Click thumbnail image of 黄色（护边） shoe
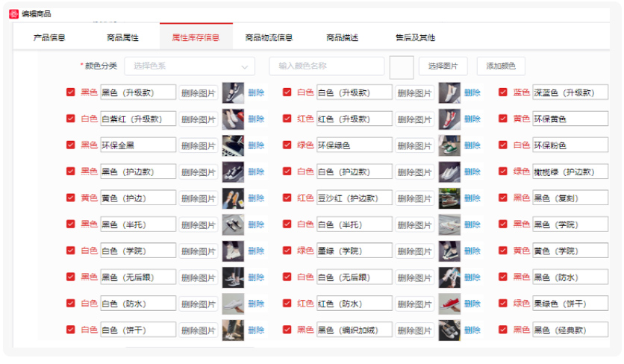 (x=233, y=198)
